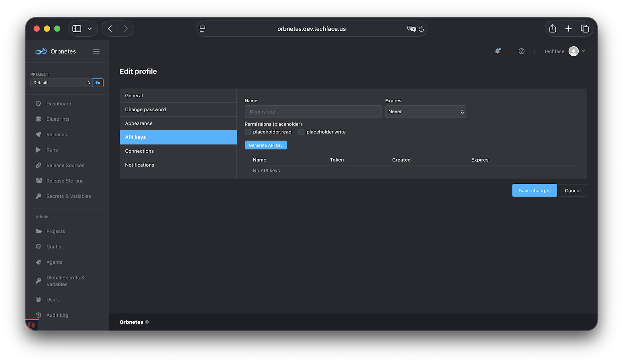The height and width of the screenshot is (364, 623).
Task: Open the notifications bell
Action: point(498,51)
